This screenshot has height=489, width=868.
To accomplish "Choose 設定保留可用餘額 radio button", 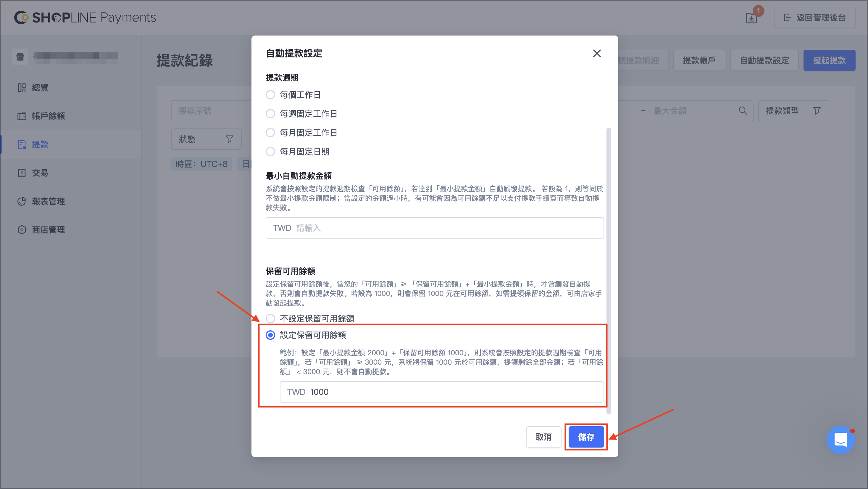I will (270, 335).
